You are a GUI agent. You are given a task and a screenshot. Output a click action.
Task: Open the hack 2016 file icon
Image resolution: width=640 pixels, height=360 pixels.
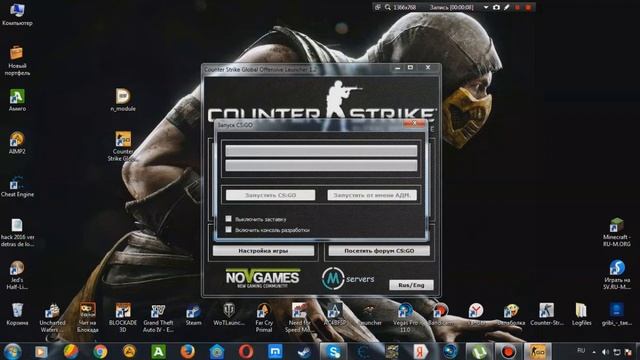coord(17,233)
